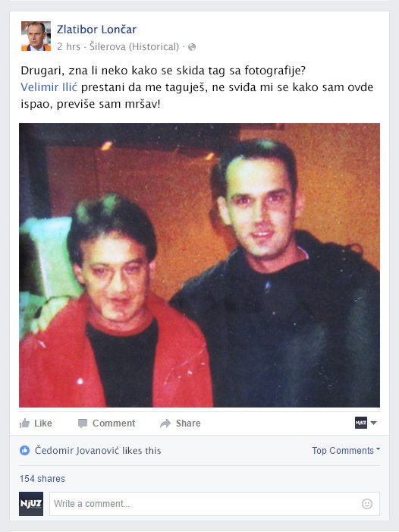This screenshot has height=532, width=399.
Task: Click the Like text button
Action: pyautogui.click(x=43, y=423)
